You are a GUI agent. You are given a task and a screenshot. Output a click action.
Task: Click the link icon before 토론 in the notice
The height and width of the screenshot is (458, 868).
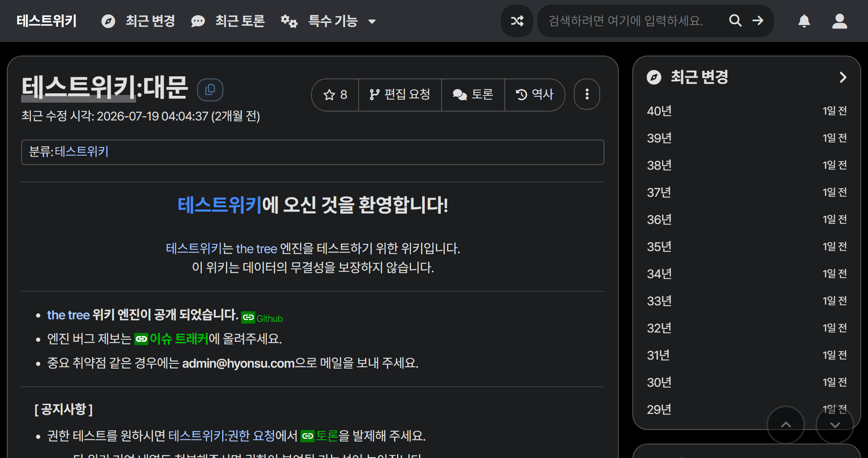pos(307,436)
